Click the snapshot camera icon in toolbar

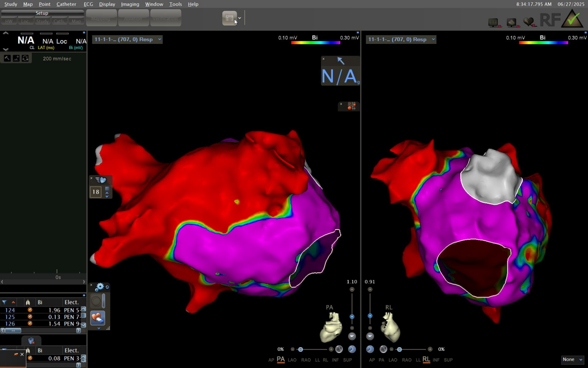tap(229, 19)
